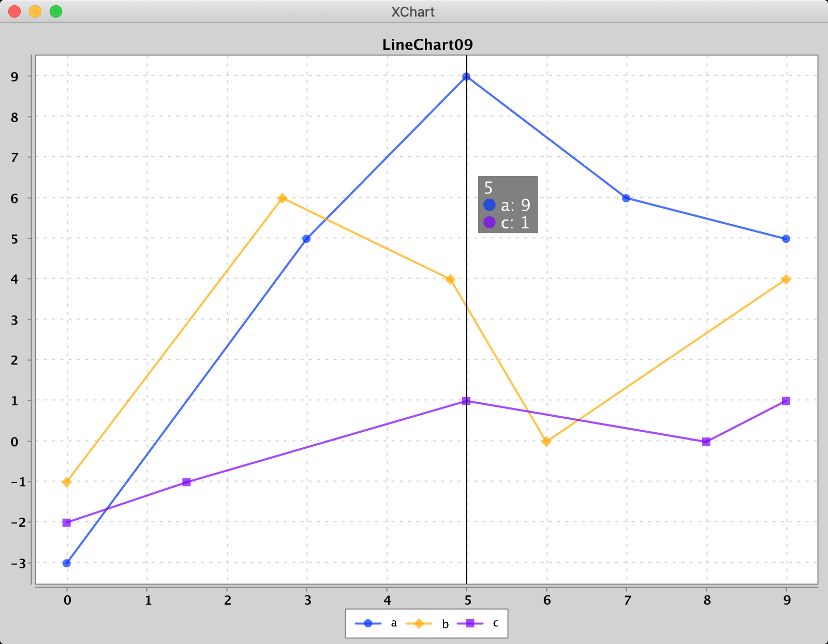828x644 pixels.
Task: Click series c square at x=0, y=-2
Action: point(67,523)
